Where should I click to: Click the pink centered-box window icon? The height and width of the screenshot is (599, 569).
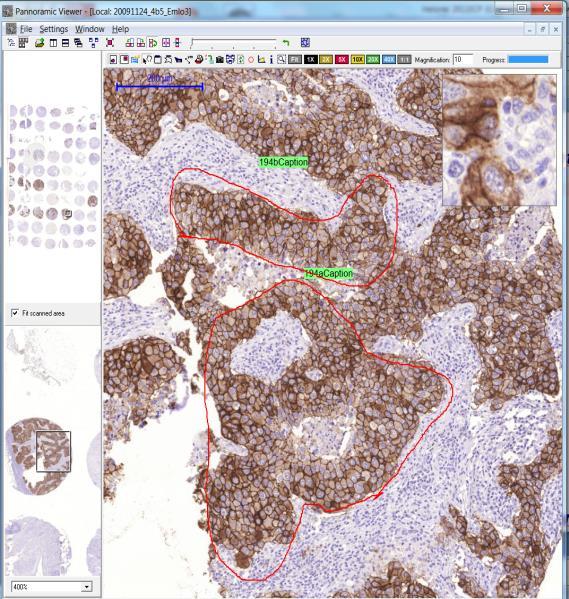[x=166, y=43]
